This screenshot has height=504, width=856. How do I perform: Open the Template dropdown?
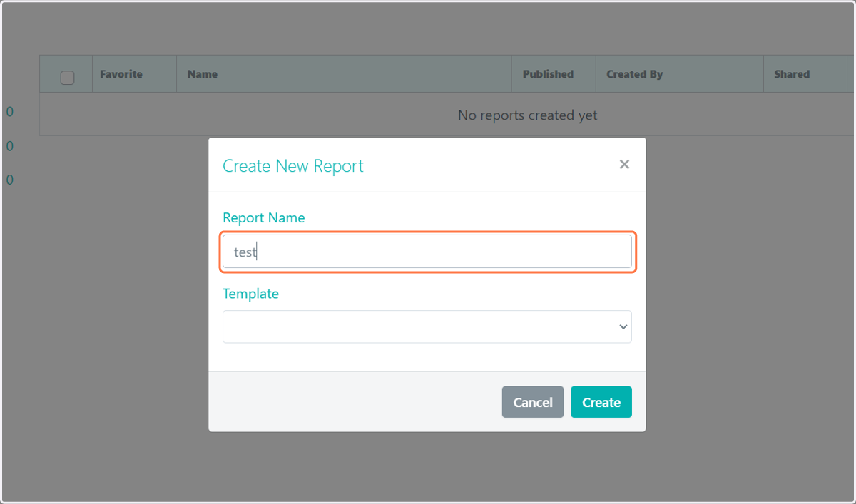click(x=427, y=326)
